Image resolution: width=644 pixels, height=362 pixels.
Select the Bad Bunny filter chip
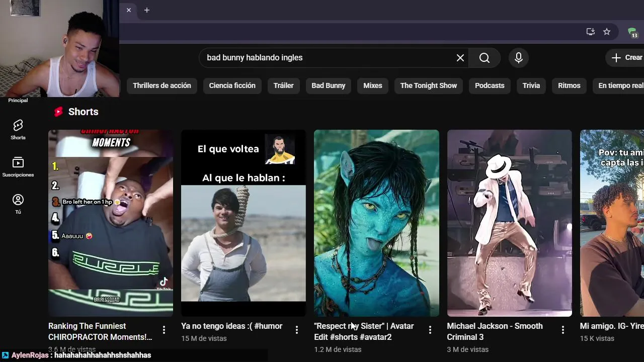[329, 85]
